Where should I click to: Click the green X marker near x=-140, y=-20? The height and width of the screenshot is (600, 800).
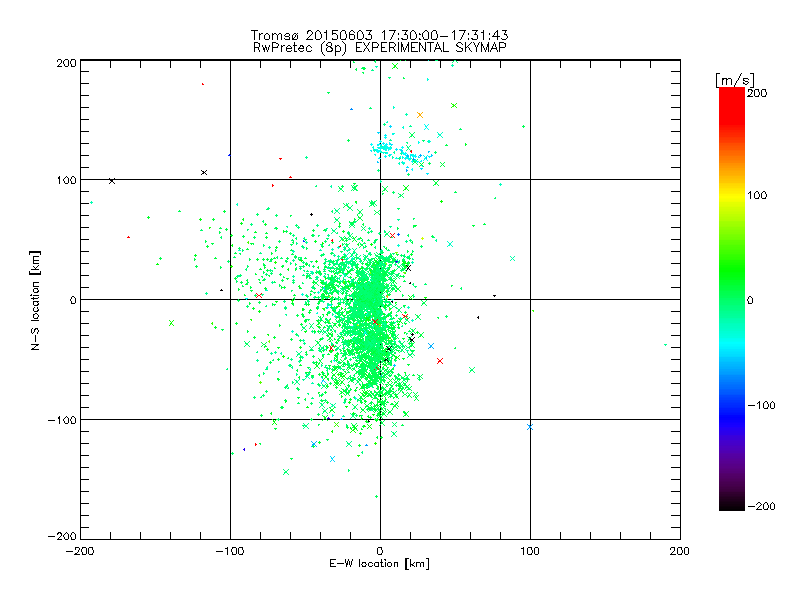click(171, 323)
